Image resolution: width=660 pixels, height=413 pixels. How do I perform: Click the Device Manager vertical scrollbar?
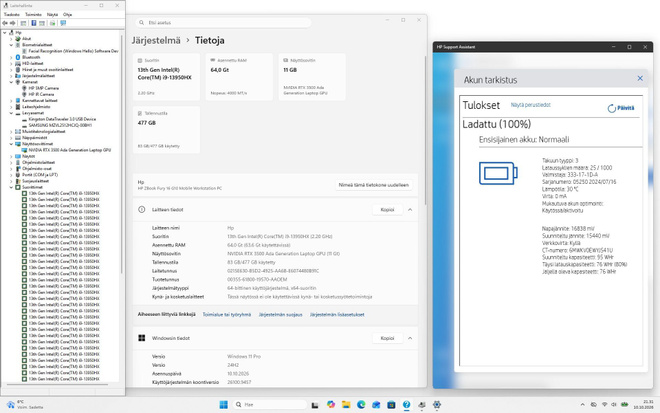coord(122,154)
